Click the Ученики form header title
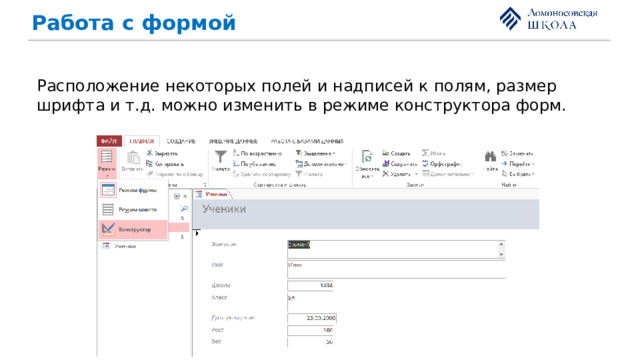Viewport: 640px width, 360px height. click(x=224, y=209)
